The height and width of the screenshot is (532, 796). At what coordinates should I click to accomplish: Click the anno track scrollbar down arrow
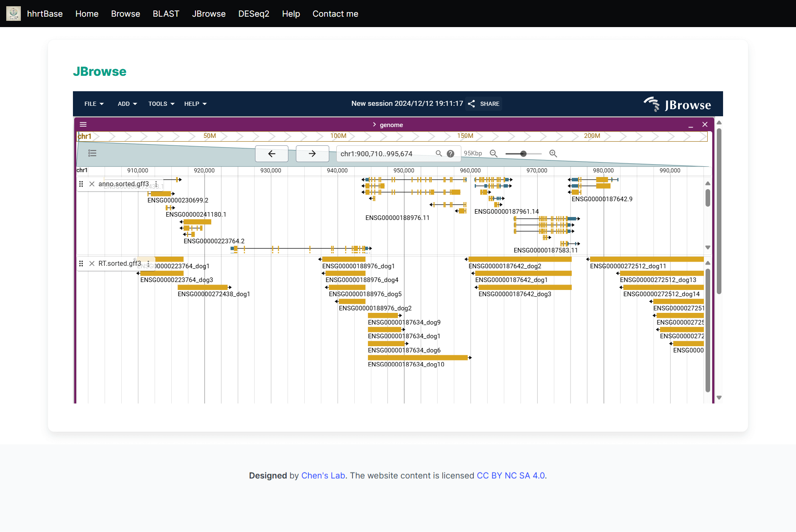click(708, 247)
